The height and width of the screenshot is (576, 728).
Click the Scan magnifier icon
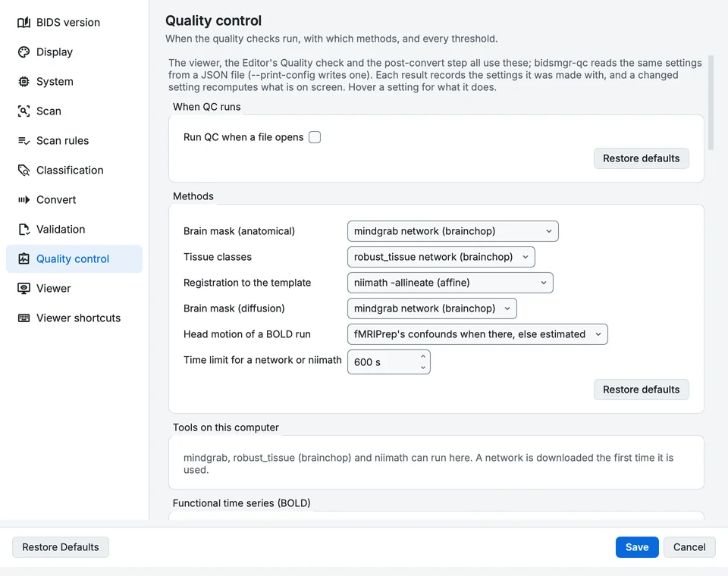pos(24,111)
